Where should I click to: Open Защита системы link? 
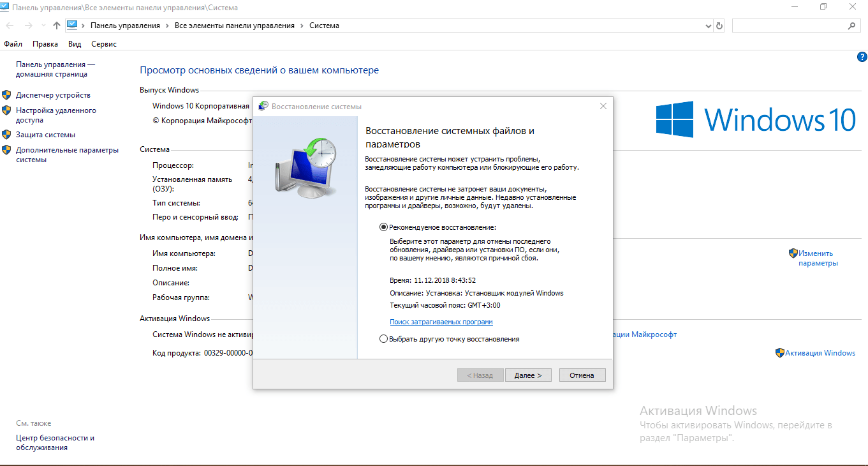[x=45, y=135]
